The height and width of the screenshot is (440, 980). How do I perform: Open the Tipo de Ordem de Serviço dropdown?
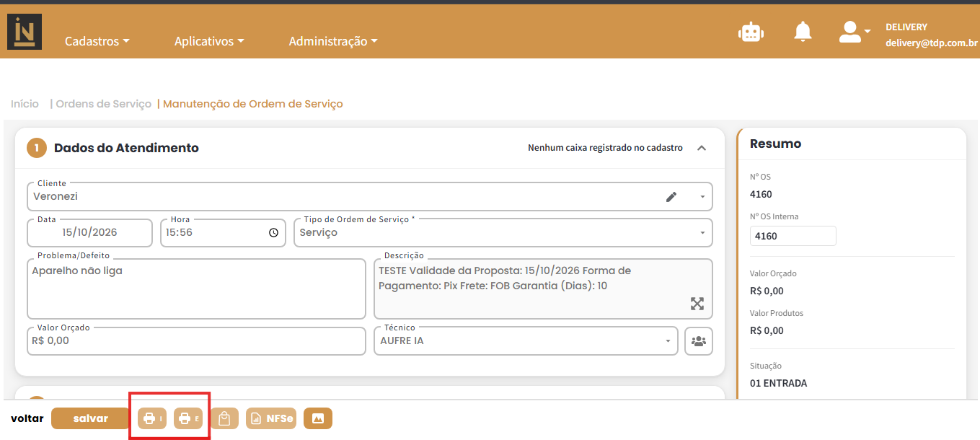pyautogui.click(x=503, y=233)
